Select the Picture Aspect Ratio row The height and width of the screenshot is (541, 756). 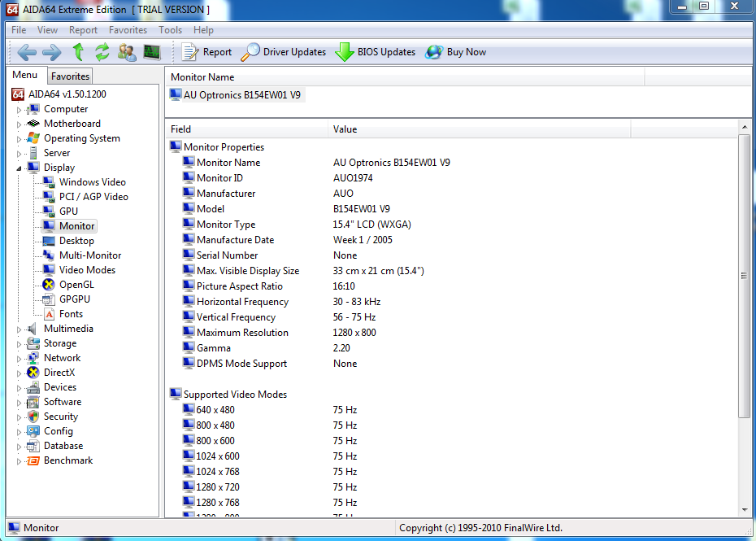[x=452, y=286]
